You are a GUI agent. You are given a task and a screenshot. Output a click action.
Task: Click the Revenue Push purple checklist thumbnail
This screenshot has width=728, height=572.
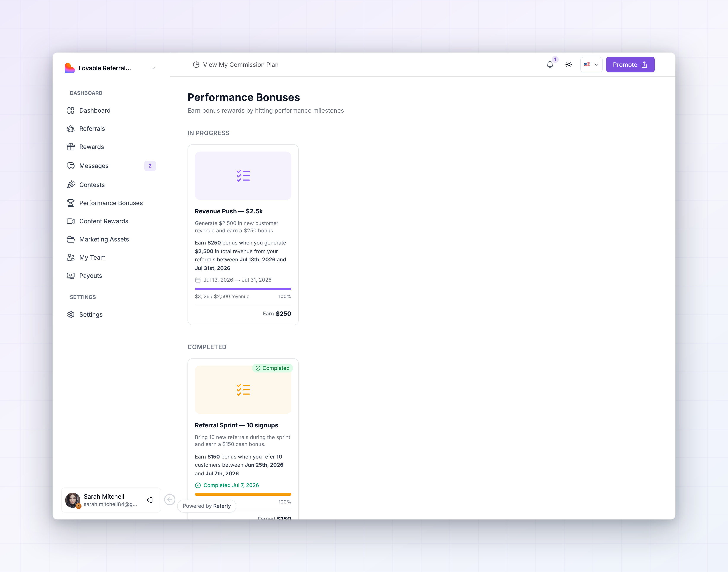coord(243,176)
